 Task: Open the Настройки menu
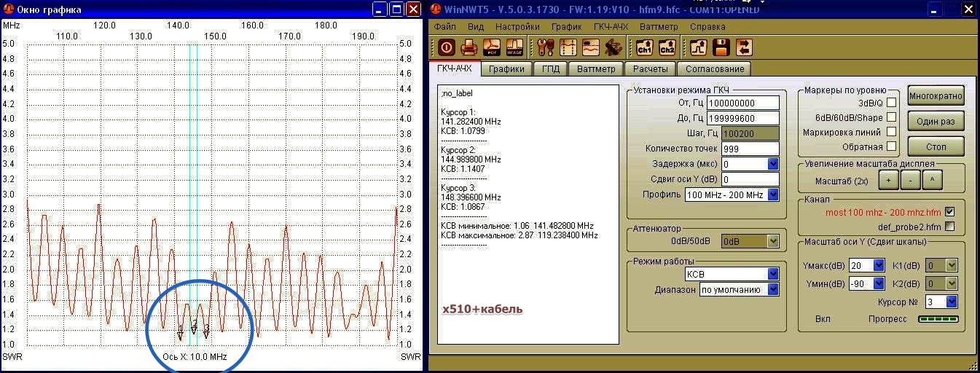pos(517,27)
